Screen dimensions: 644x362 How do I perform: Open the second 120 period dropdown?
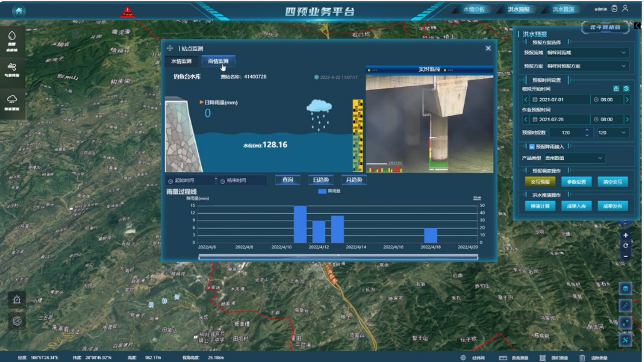(x=612, y=133)
